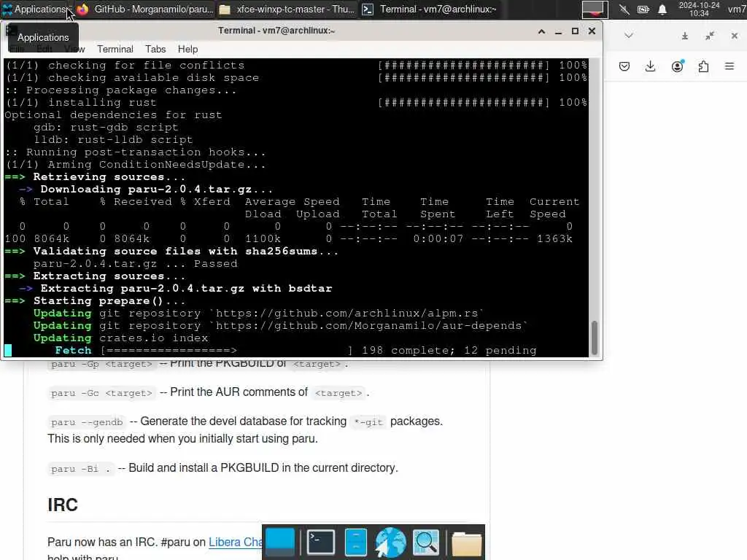Click the 'paru --gendb' code snippet
747x560 pixels.
pos(87,422)
